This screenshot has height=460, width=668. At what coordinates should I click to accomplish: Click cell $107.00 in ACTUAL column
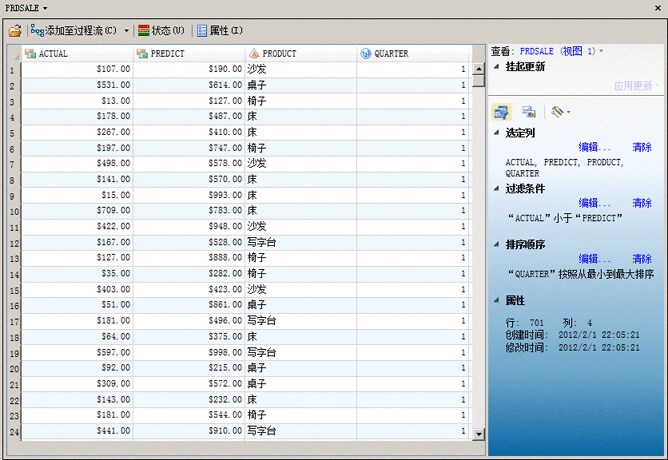tap(78, 69)
